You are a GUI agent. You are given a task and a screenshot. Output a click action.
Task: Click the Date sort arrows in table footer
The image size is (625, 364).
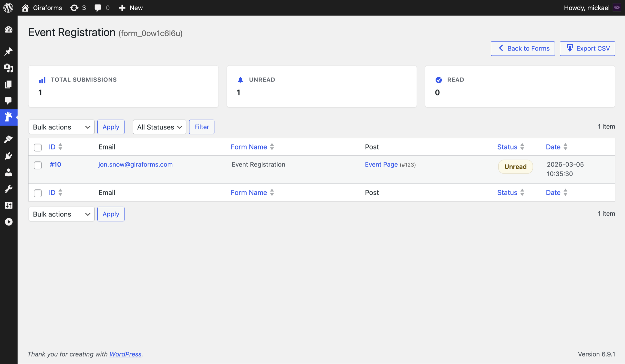coord(565,192)
